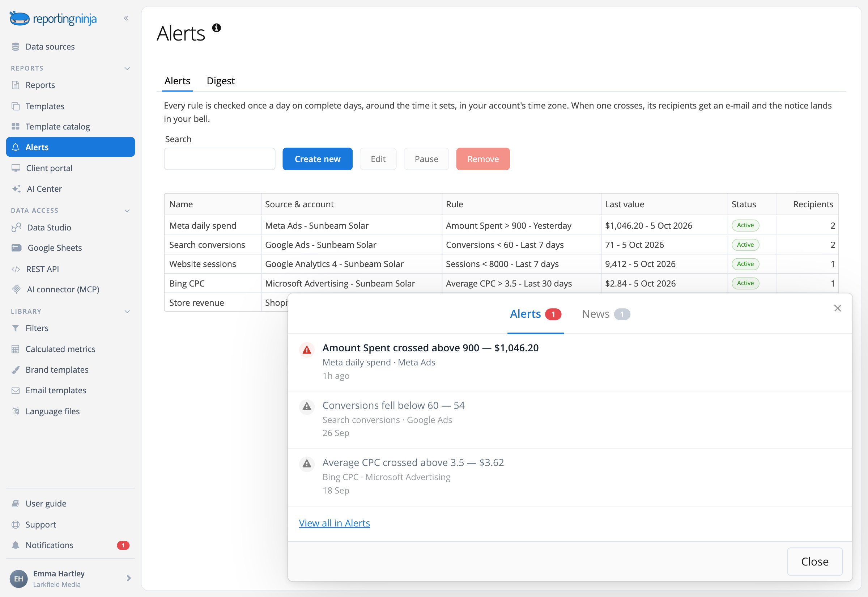Click the Remove button
Screen dimensions: 868x597
tap(482, 159)
